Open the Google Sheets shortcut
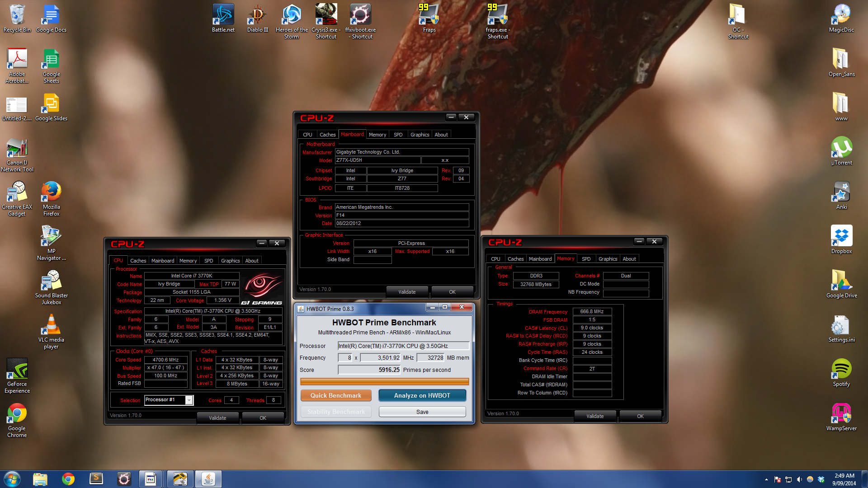868x488 pixels. 51,66
